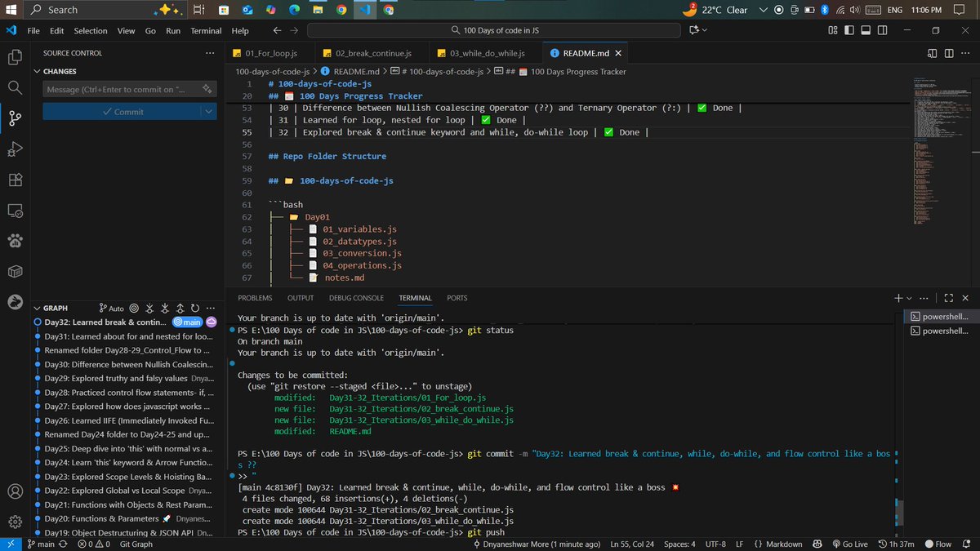This screenshot has height=551, width=980.
Task: Open Launch Profile dropdown beside new terminal
Action: coord(909,298)
